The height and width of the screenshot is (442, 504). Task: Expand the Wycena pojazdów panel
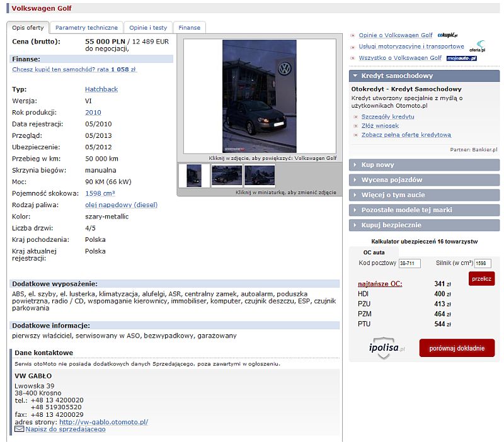click(x=424, y=180)
